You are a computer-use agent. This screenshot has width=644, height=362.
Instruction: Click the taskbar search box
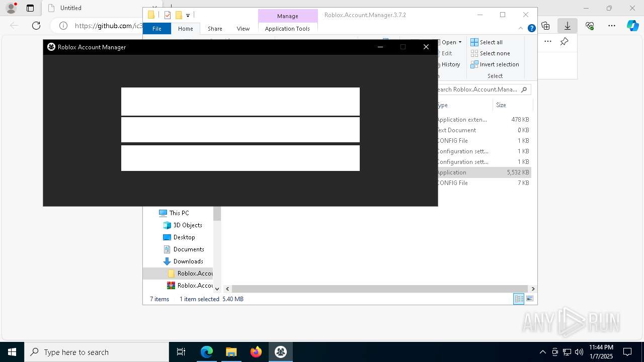coord(97,352)
